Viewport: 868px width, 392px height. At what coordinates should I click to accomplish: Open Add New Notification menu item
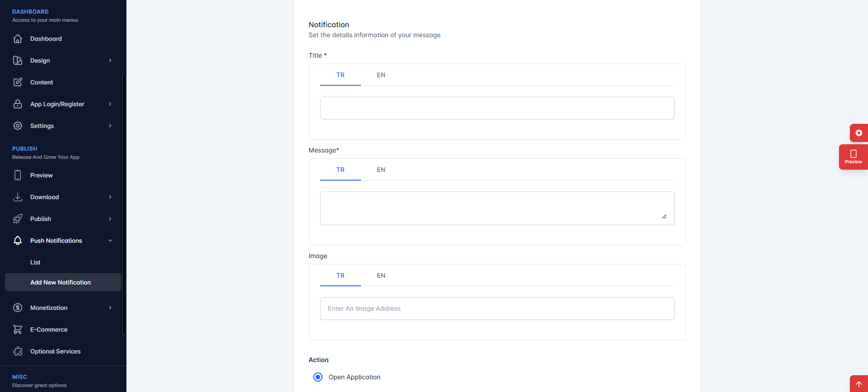tap(63, 282)
